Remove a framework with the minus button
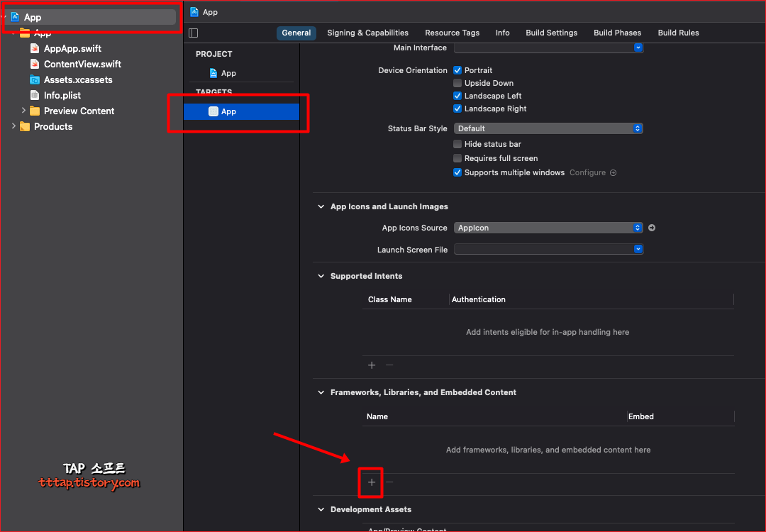 [389, 482]
